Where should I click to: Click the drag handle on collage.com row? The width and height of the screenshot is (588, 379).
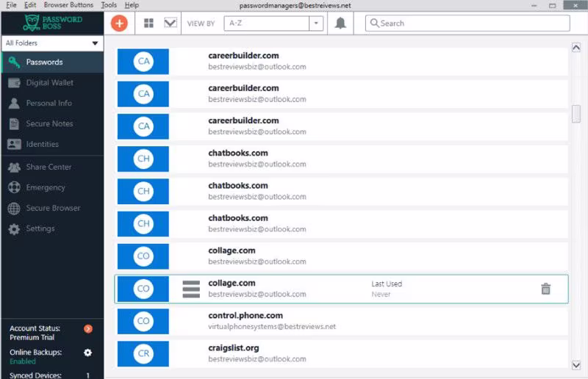pyautogui.click(x=191, y=289)
